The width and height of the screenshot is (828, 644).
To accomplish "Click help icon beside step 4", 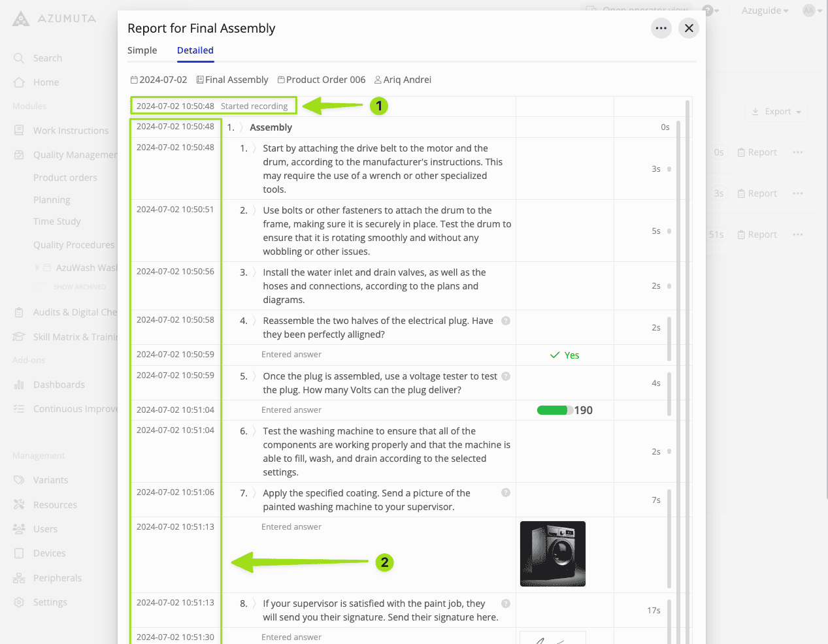I will point(505,321).
